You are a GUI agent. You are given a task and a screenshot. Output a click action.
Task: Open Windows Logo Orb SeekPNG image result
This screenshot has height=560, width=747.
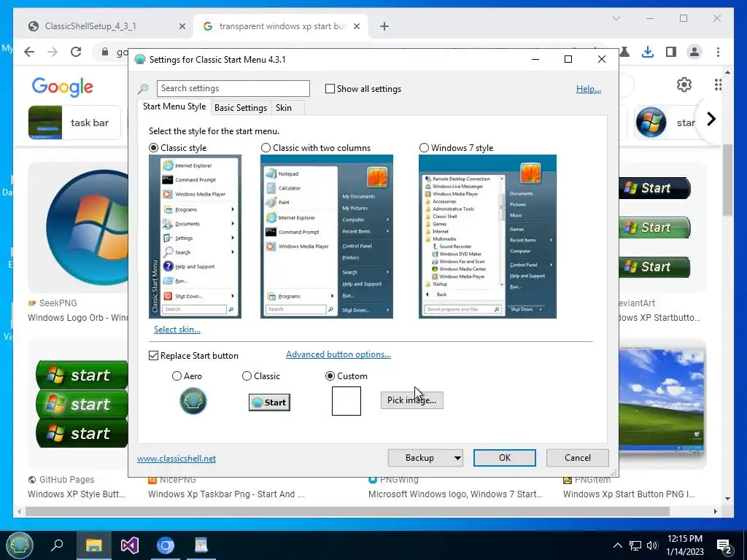click(x=78, y=227)
